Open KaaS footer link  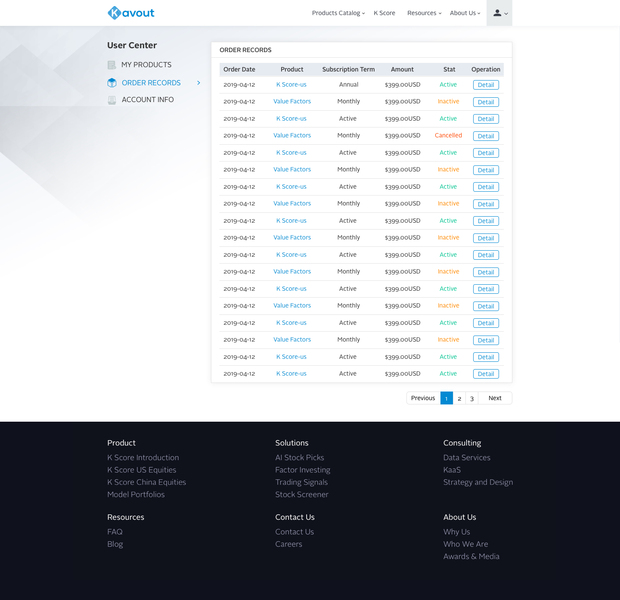(452, 470)
